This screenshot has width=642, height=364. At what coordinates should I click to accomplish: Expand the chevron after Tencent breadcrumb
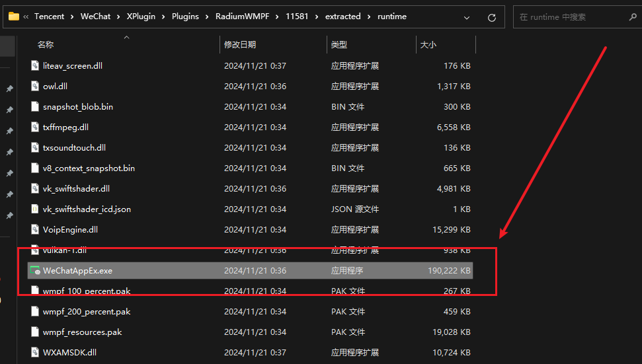point(72,17)
